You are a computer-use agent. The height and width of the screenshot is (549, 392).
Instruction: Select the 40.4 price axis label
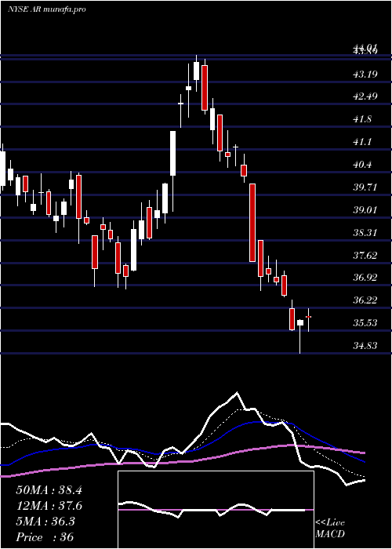362,164
